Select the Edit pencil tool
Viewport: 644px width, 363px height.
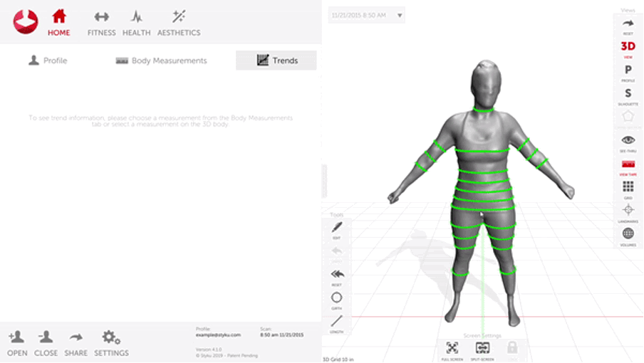click(337, 230)
